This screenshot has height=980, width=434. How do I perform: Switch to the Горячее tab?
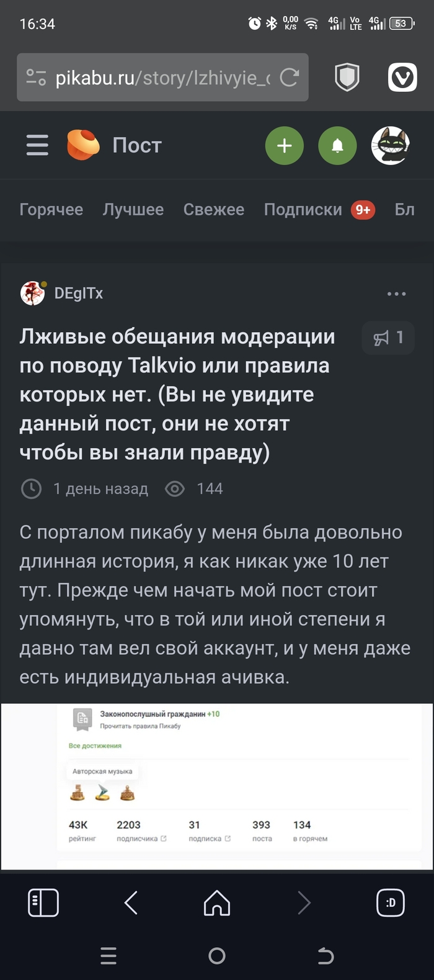[51, 210]
